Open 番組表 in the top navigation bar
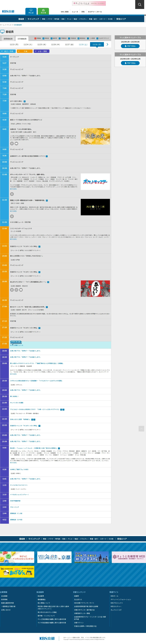The image size is (146, 644). 21,19
